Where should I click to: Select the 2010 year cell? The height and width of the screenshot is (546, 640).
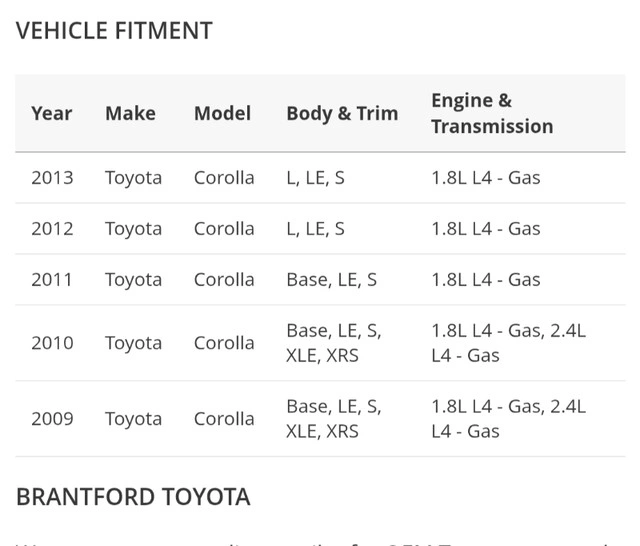point(52,343)
